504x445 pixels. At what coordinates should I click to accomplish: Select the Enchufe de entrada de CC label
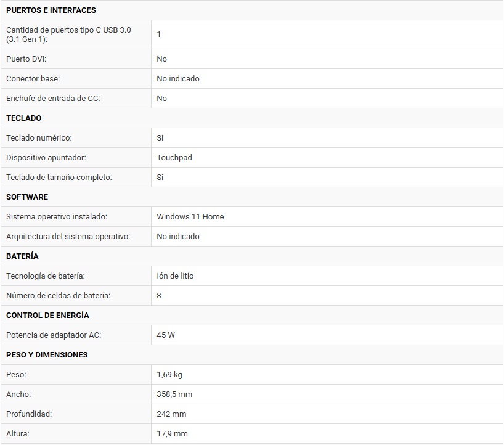point(53,99)
